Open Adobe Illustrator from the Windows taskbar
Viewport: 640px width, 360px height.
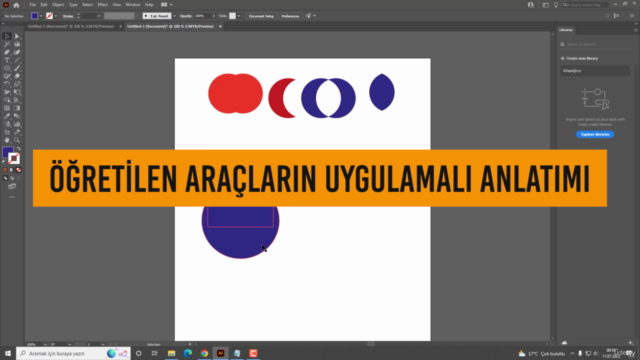pos(220,353)
